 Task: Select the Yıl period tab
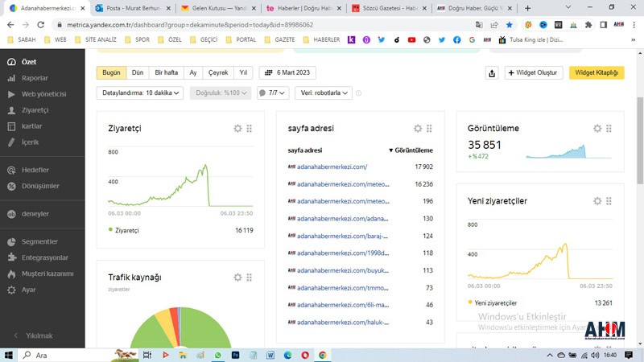coord(243,72)
